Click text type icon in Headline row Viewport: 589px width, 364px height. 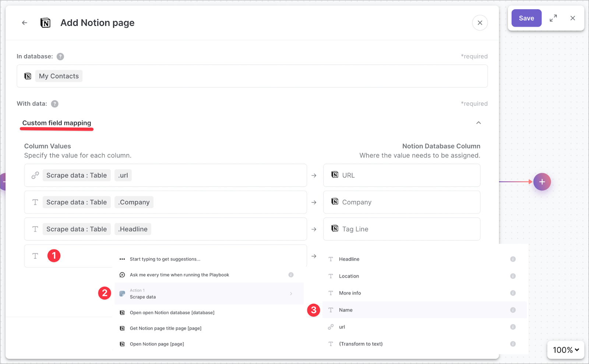35,229
